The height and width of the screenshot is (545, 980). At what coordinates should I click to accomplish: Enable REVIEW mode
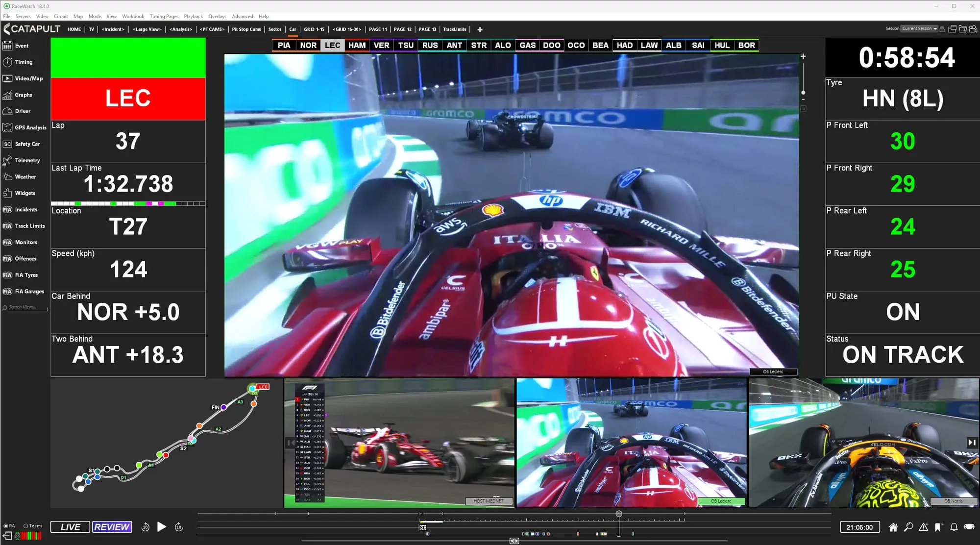coord(112,526)
